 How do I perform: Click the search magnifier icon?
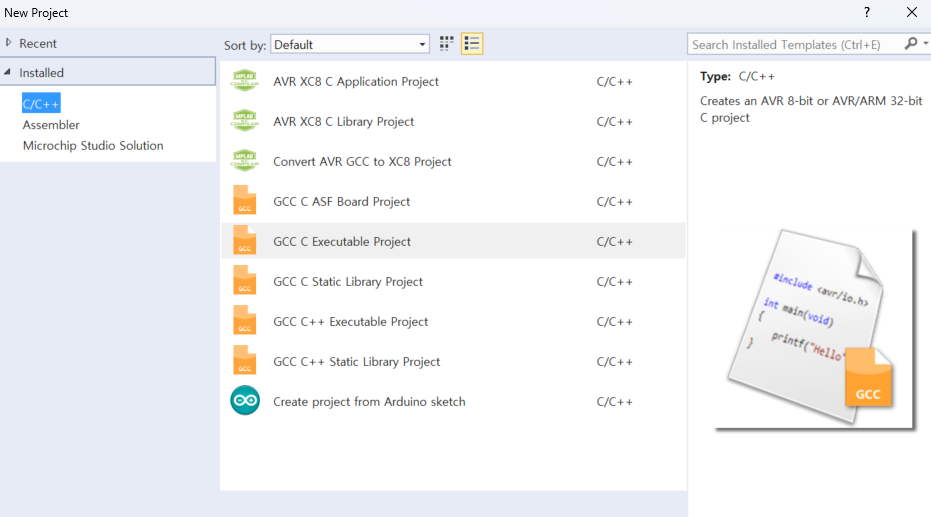(x=910, y=44)
